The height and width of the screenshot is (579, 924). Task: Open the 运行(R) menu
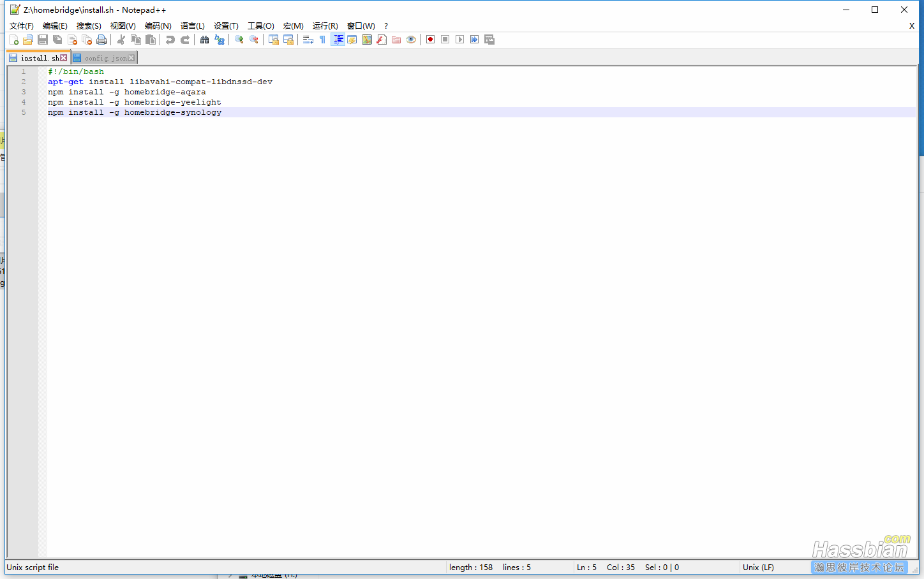click(x=325, y=26)
